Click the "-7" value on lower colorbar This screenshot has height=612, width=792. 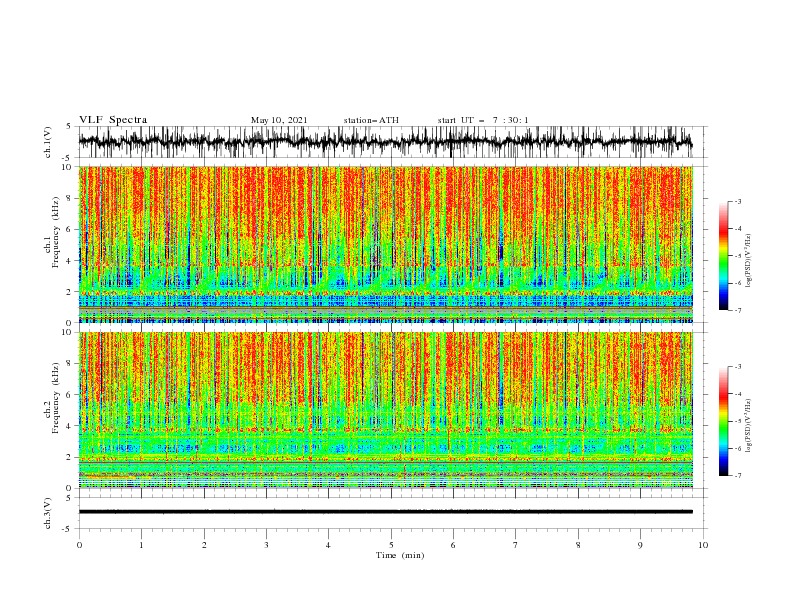coord(737,476)
